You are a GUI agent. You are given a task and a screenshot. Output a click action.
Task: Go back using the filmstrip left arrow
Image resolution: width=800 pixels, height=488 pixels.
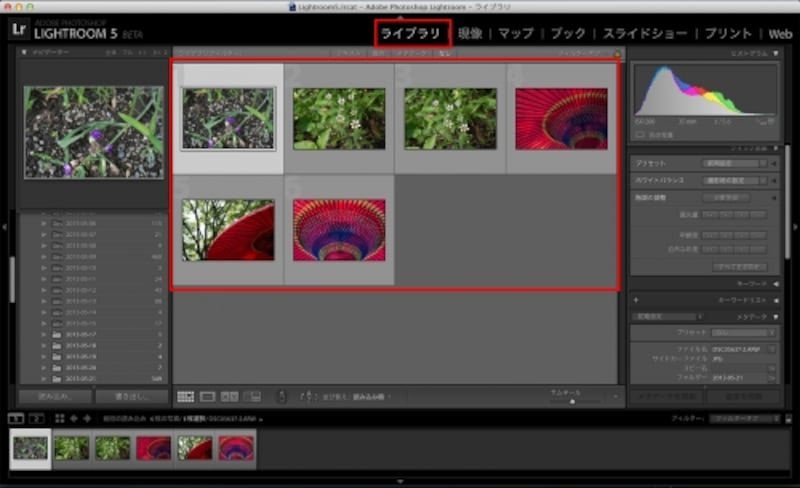[x=73, y=419]
